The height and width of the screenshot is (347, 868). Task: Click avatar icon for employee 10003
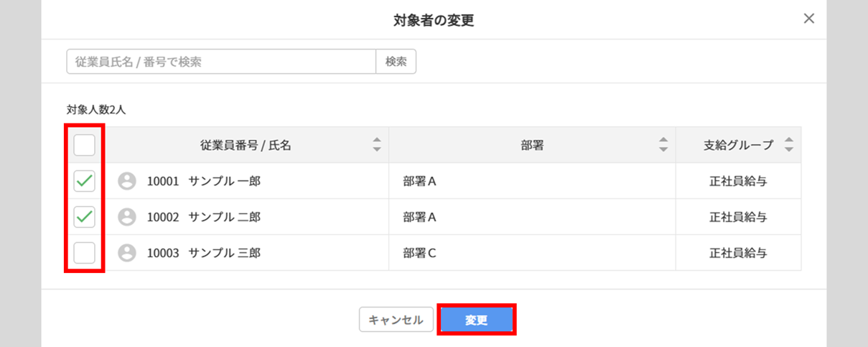pyautogui.click(x=127, y=252)
